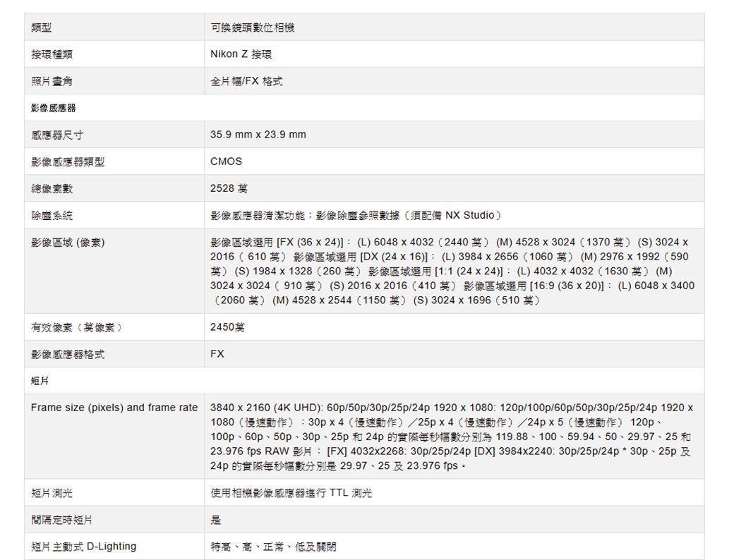Click the 短片主動式 D-Lighting label
This screenshot has width=734, height=560.
84,547
